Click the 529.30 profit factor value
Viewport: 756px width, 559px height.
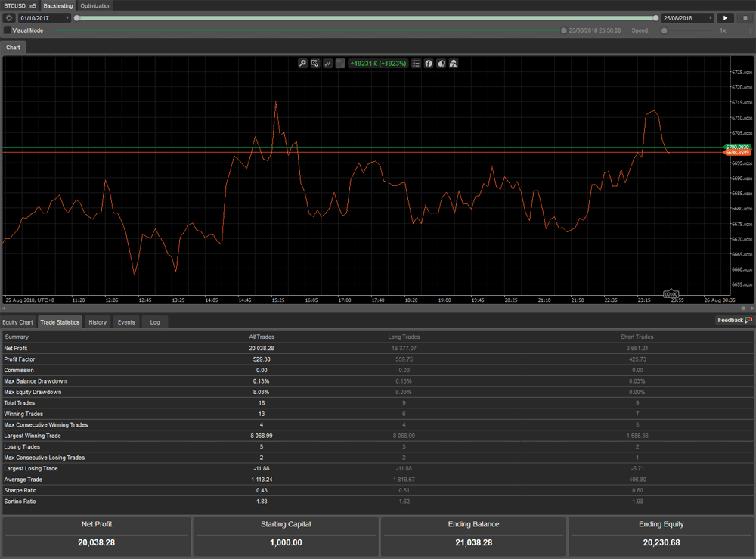(262, 359)
